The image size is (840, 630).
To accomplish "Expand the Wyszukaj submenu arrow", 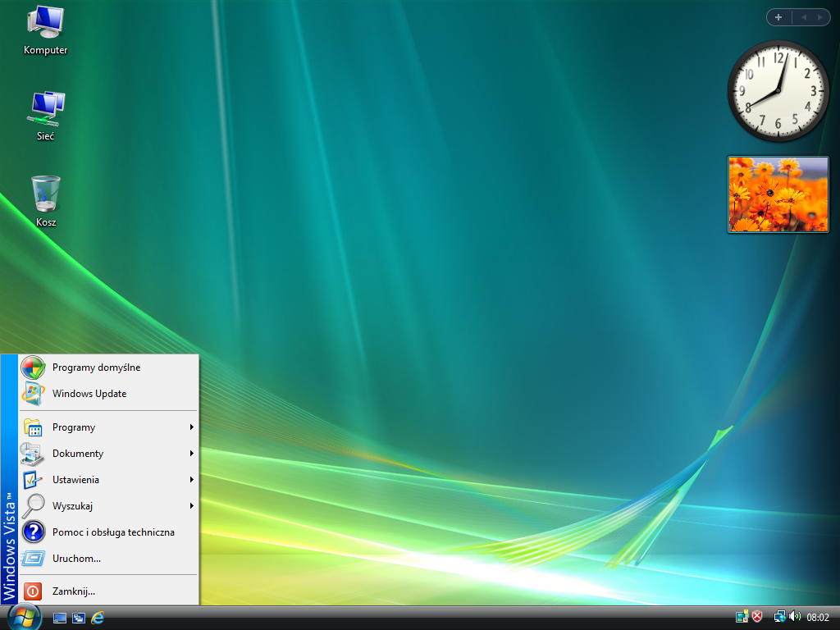I will (x=191, y=506).
